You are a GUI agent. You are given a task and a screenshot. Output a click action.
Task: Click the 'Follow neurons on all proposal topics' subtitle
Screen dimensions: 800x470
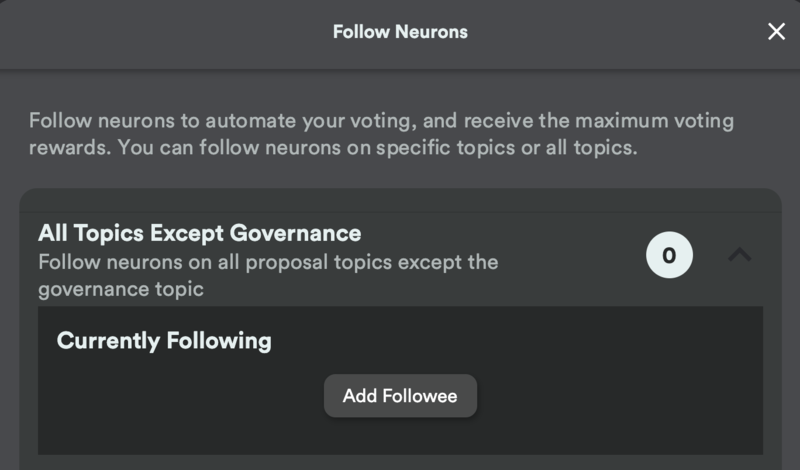click(268, 262)
